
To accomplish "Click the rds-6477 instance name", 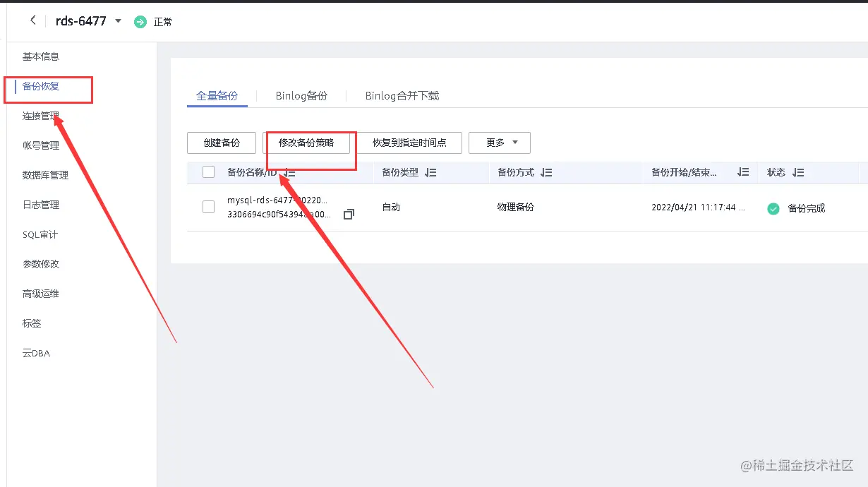I will coord(80,21).
